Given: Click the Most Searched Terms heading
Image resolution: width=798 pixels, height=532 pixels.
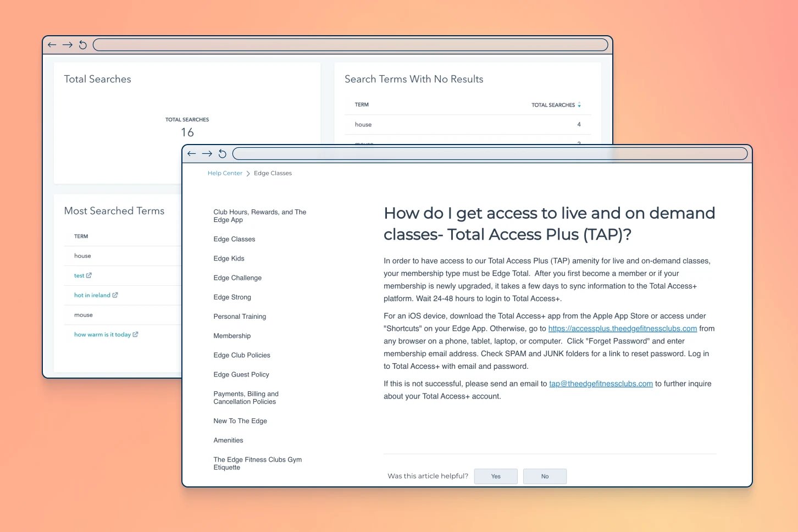Looking at the screenshot, I should [x=114, y=211].
